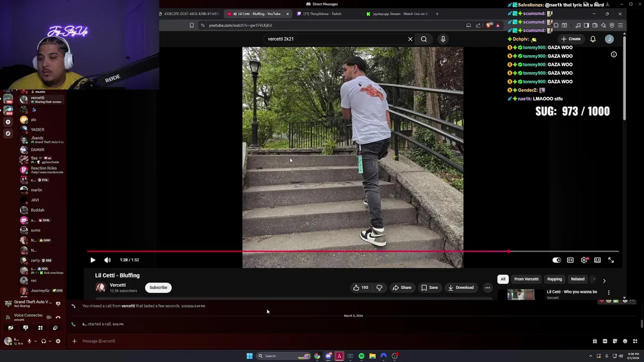Image resolution: width=644 pixels, height=362 pixels.
Task: Switch to jaystayupp Stream browser tab
Action: pyautogui.click(x=396, y=14)
